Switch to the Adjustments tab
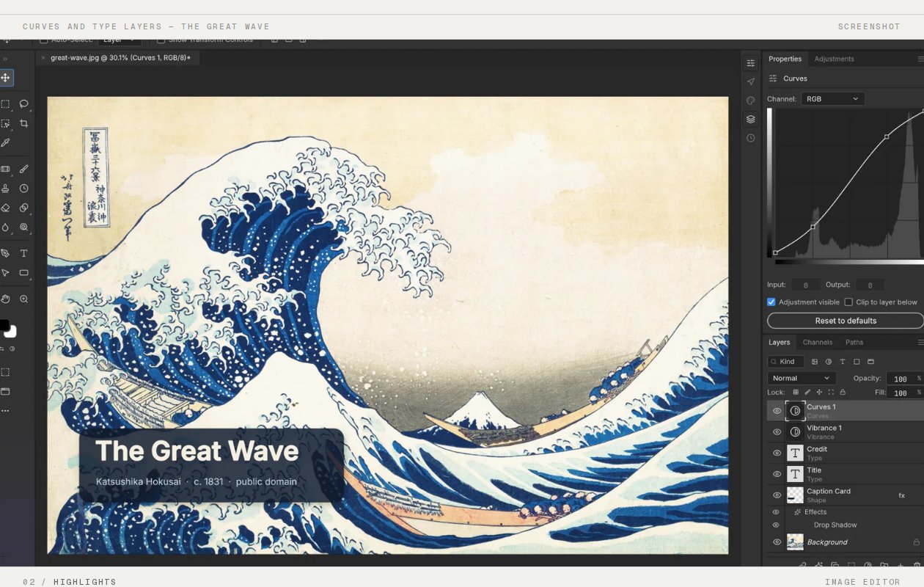This screenshot has height=587, width=924. (834, 59)
